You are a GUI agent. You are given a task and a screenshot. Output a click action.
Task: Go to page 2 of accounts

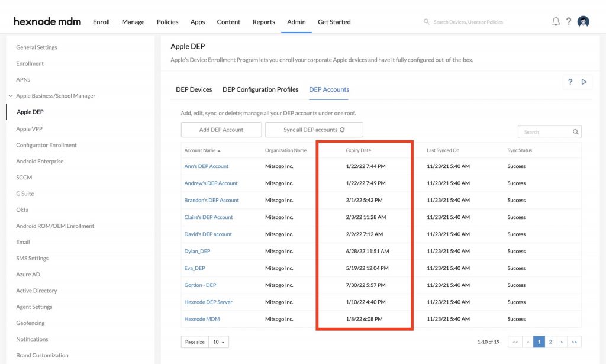(x=550, y=342)
